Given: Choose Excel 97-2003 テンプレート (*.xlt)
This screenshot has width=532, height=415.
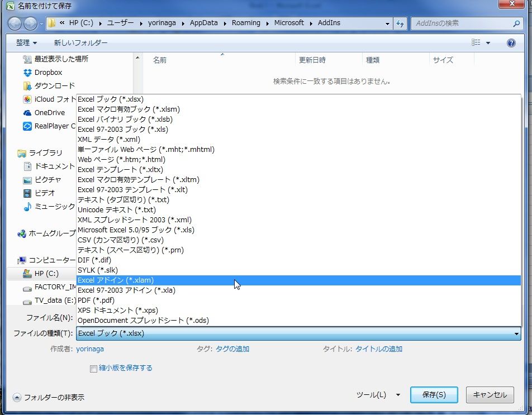Looking at the screenshot, I should point(298,189).
